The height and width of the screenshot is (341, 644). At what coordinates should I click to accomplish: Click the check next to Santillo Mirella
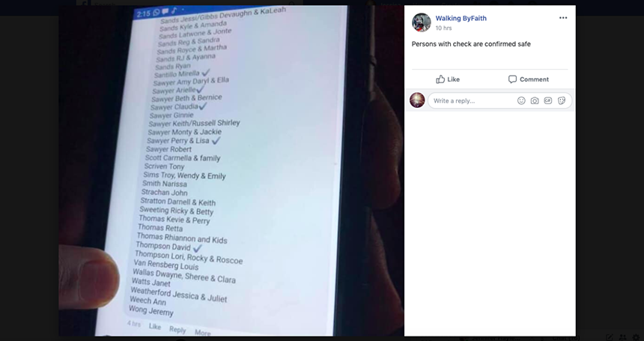click(x=205, y=73)
